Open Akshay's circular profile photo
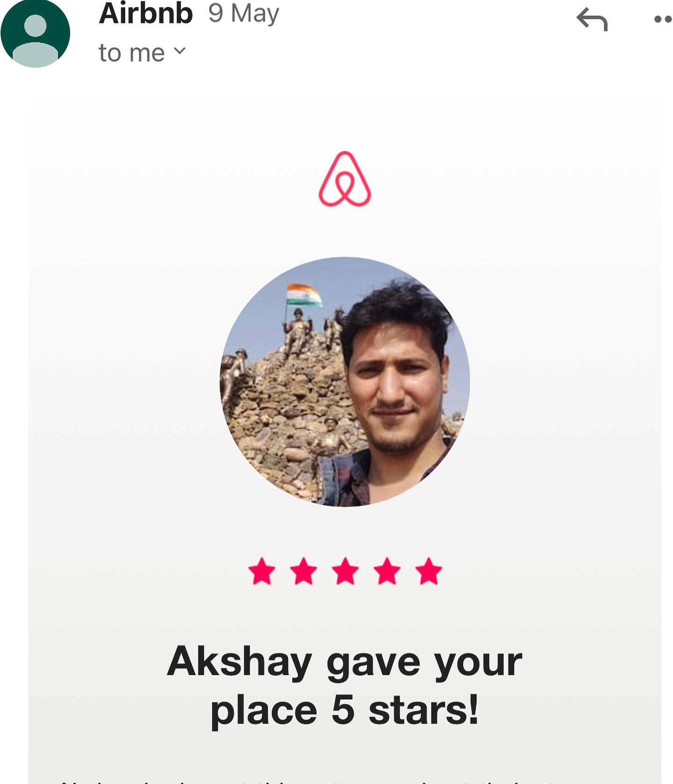The image size is (673, 784). click(345, 381)
